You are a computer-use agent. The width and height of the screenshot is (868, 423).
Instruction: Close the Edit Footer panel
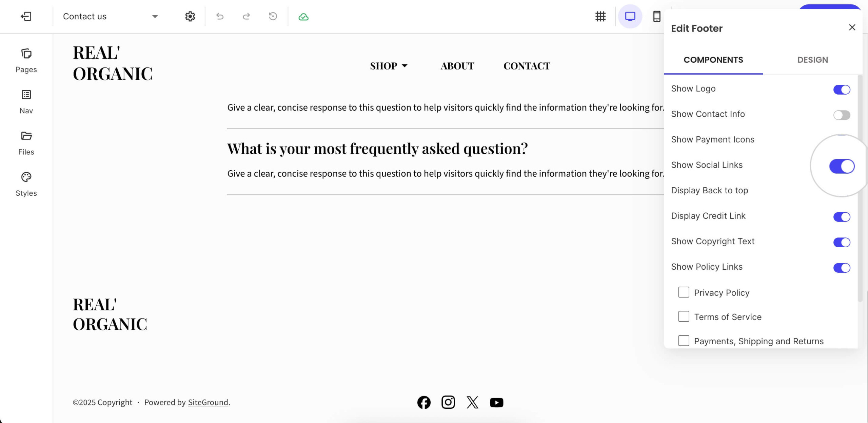(852, 27)
